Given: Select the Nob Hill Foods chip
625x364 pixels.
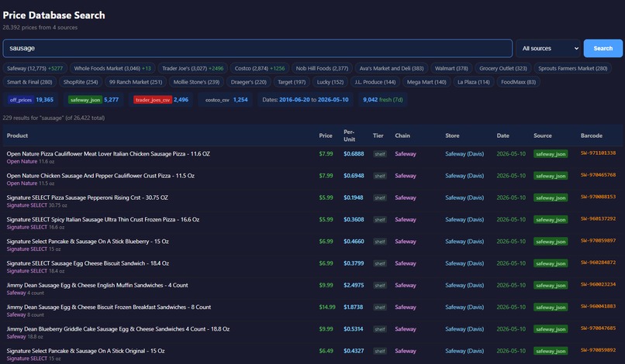Looking at the screenshot, I should 322,68.
